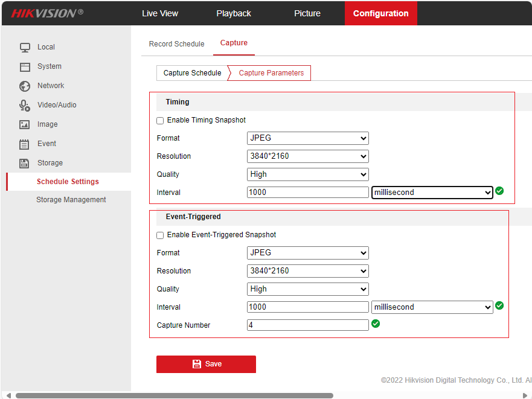532x399 pixels.
Task: Click the horizontal scrollbar at bottom
Action: [x=174, y=396]
